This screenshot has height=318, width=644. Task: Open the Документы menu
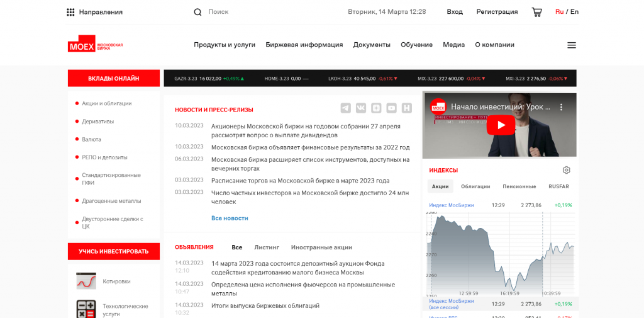tap(372, 45)
